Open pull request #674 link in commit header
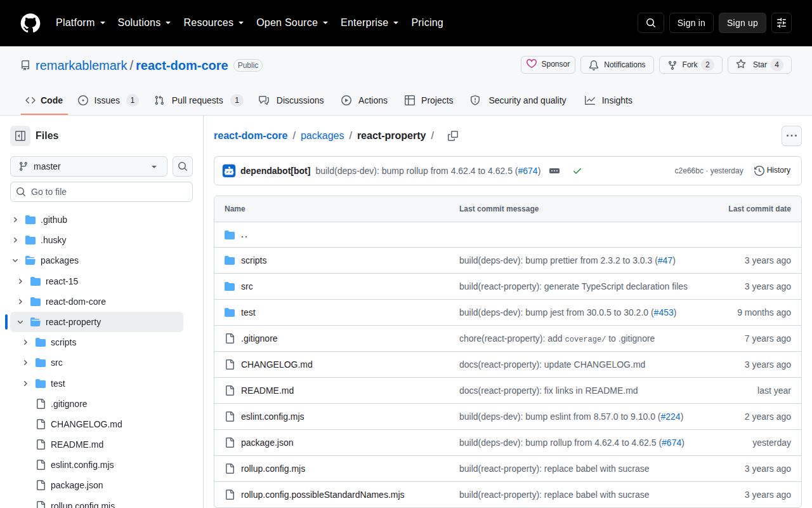This screenshot has width=812, height=508. (528, 171)
